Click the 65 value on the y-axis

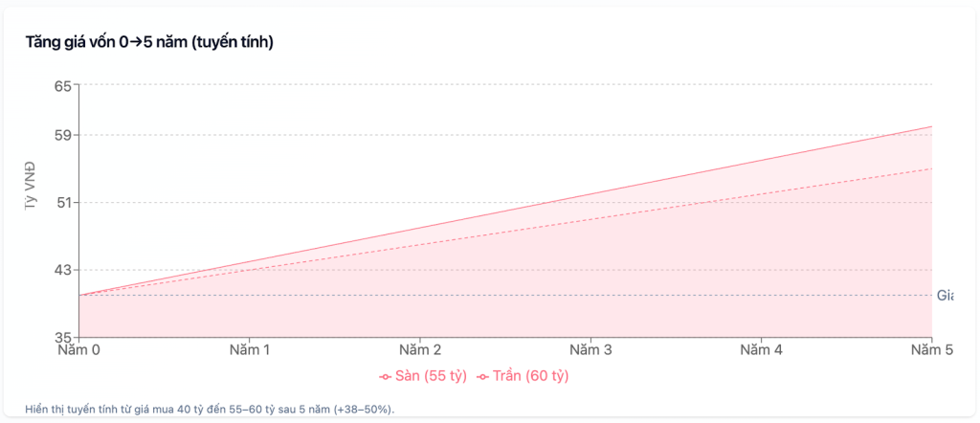(63, 85)
